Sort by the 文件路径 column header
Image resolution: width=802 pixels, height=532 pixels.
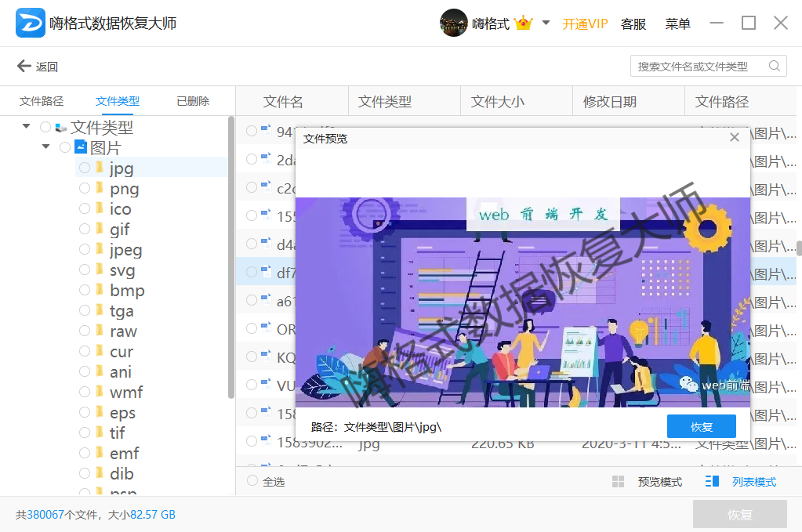click(x=722, y=102)
